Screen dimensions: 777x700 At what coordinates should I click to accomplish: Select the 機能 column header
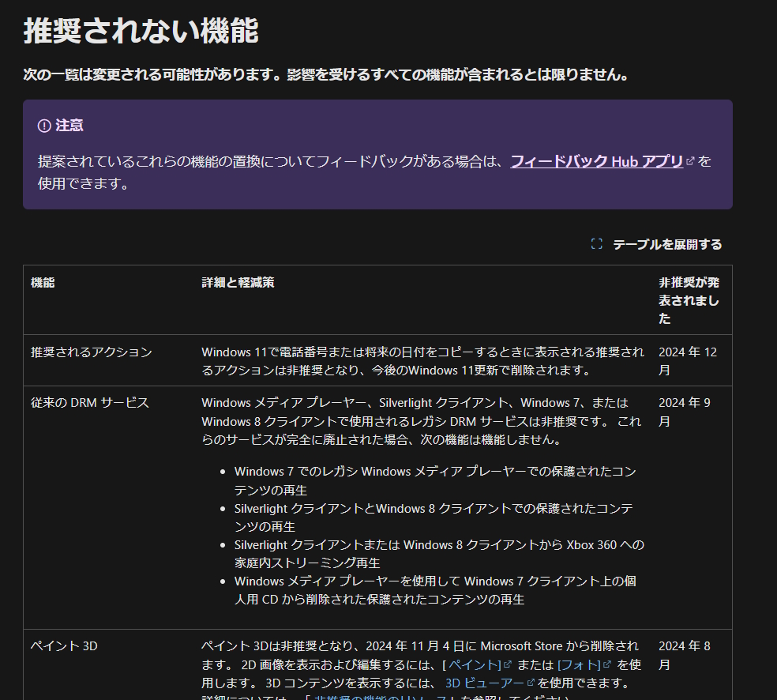click(41, 282)
